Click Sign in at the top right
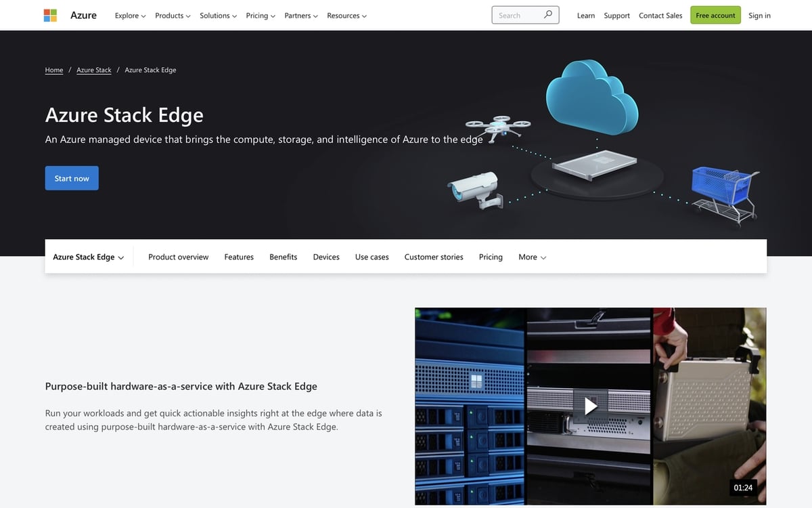The width and height of the screenshot is (812, 508). coord(759,15)
